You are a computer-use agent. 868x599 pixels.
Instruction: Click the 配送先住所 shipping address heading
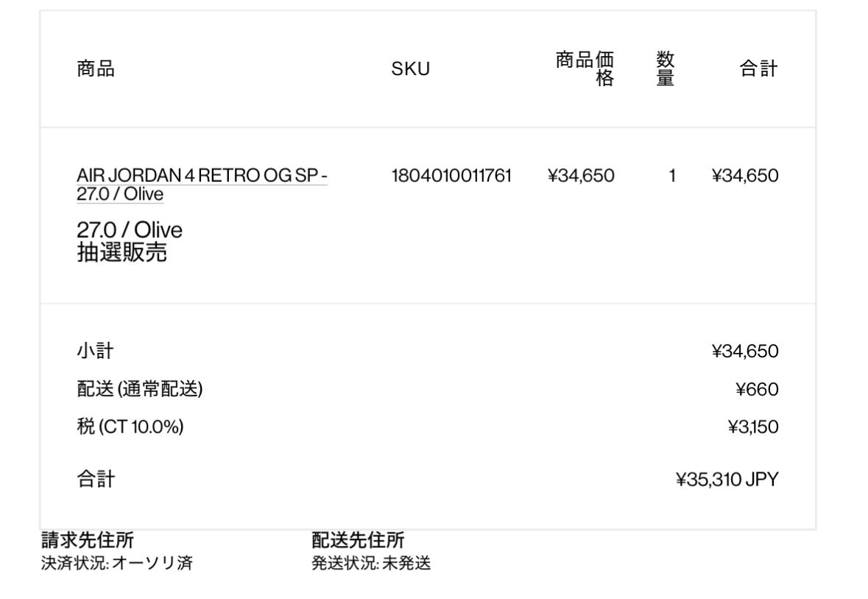click(x=359, y=541)
